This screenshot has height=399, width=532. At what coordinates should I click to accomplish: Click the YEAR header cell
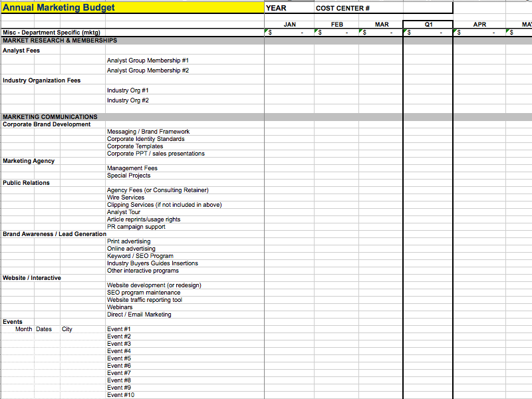click(276, 8)
